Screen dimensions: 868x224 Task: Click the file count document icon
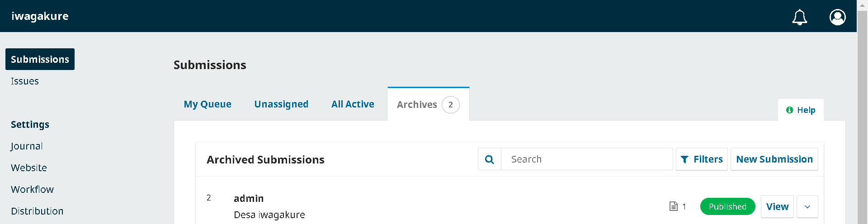(674, 206)
